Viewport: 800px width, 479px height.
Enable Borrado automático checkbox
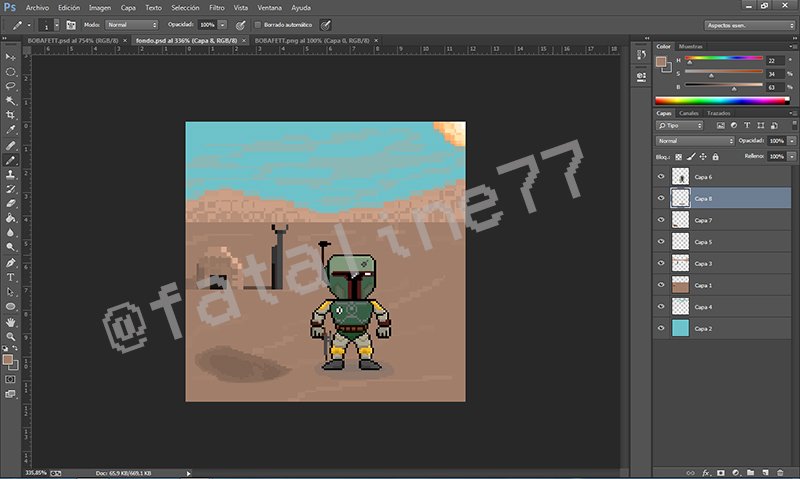pos(258,24)
